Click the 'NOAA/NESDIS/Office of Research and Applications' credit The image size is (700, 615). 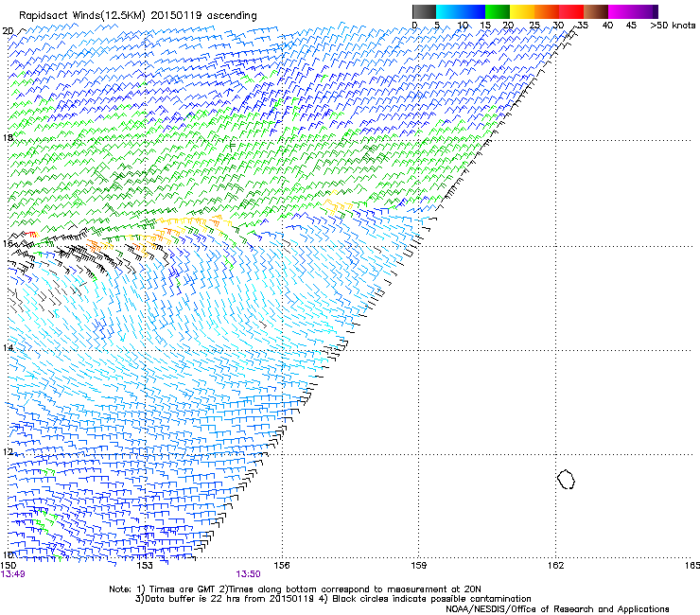click(557, 609)
